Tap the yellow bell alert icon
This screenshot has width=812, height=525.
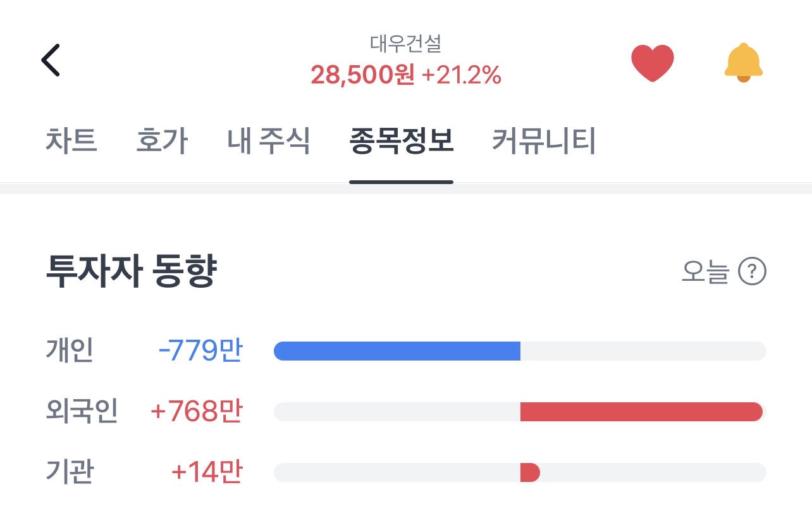tap(744, 63)
